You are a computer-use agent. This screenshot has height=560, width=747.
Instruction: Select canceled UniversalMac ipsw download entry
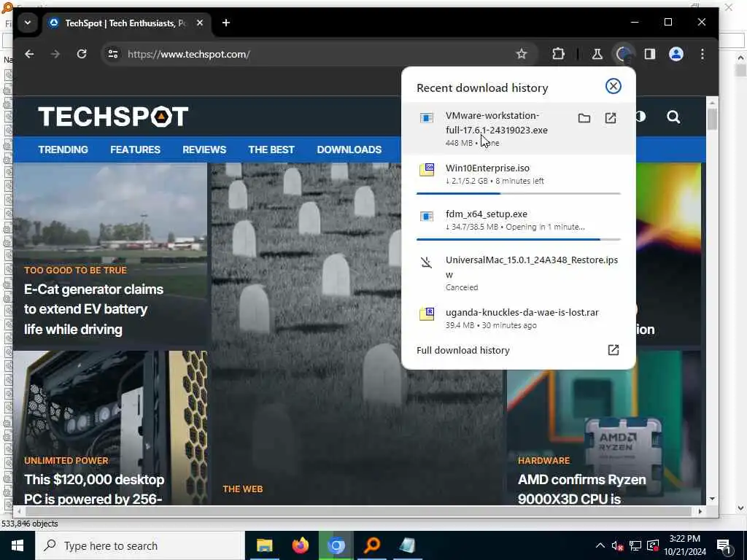click(519, 273)
